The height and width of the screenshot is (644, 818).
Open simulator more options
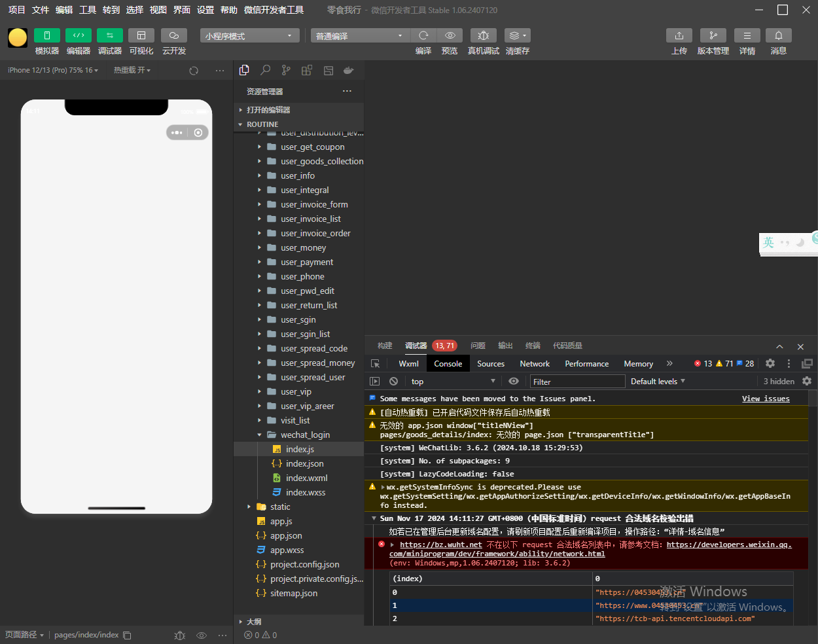220,70
